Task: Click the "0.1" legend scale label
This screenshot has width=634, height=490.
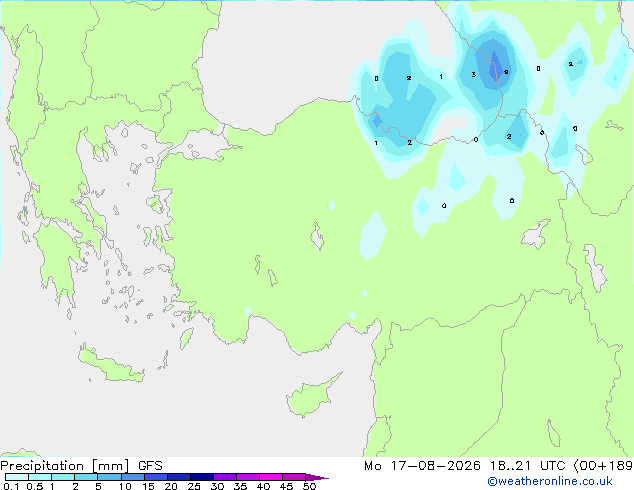Action: [11, 486]
